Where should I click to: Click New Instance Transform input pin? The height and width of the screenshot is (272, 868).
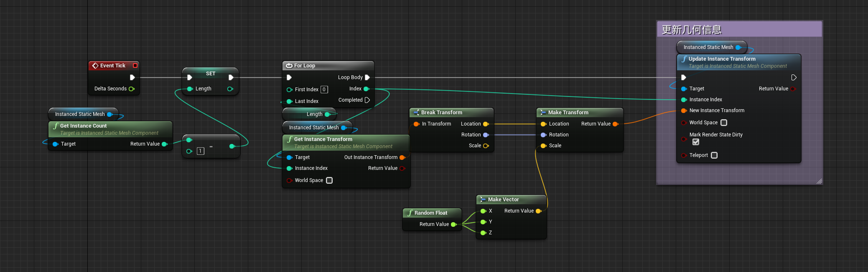pyautogui.click(x=684, y=110)
